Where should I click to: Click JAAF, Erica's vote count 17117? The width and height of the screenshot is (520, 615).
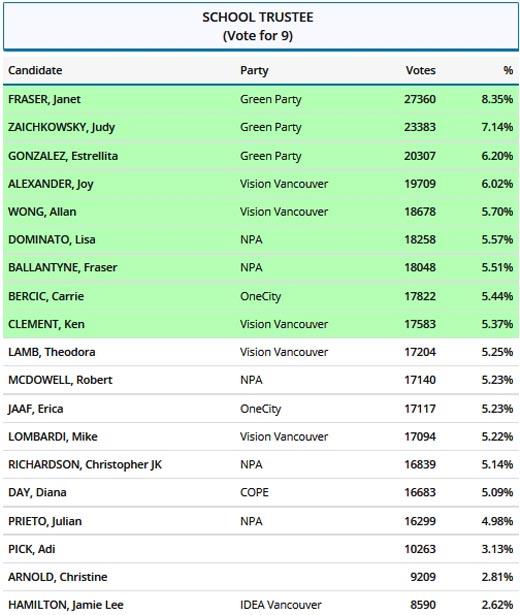click(420, 409)
